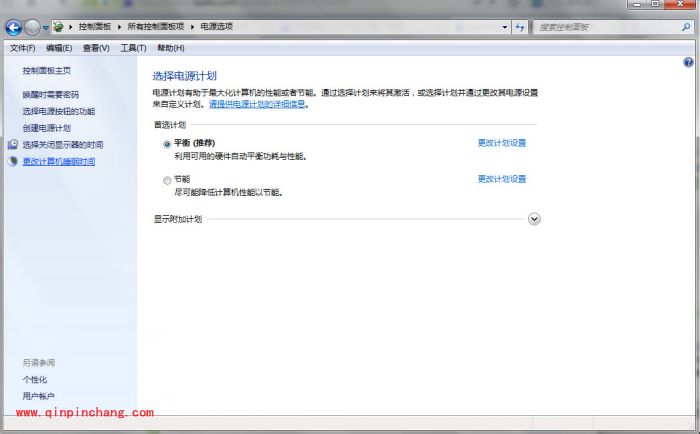Screen dimensions: 700x434
Task: Open 更改计算机睡眠时间 link
Action: 58,162
